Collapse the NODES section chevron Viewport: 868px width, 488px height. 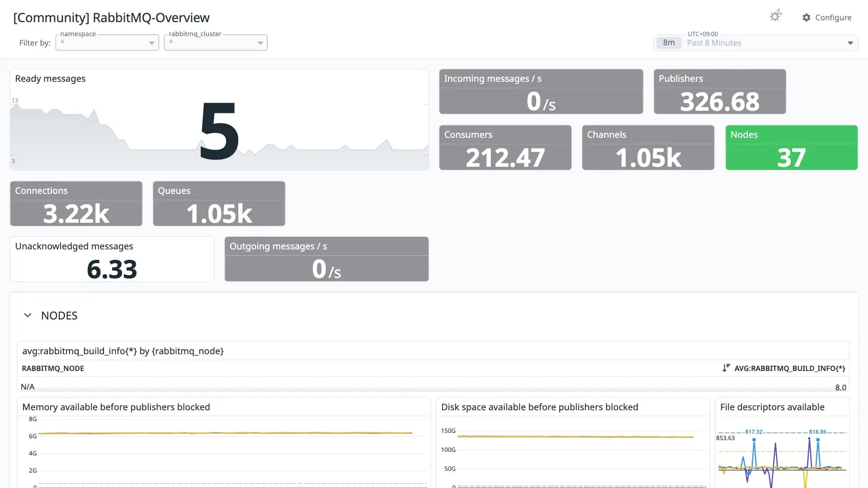pos(28,315)
